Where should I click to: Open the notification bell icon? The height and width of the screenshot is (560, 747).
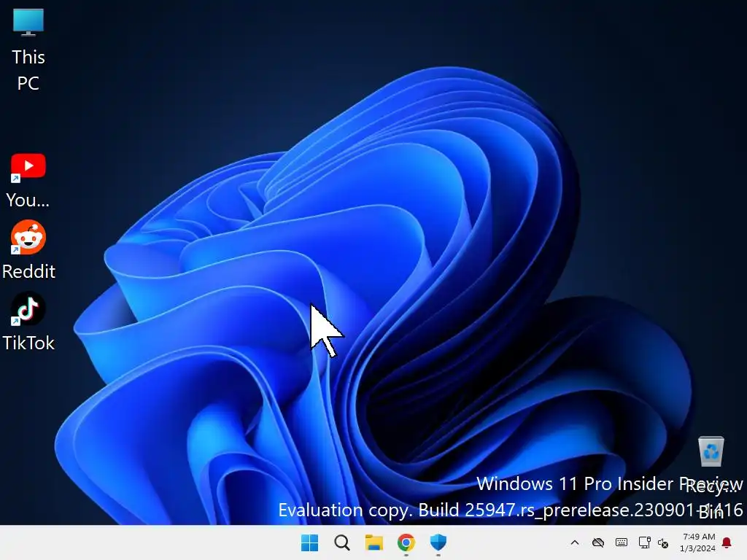click(x=727, y=542)
